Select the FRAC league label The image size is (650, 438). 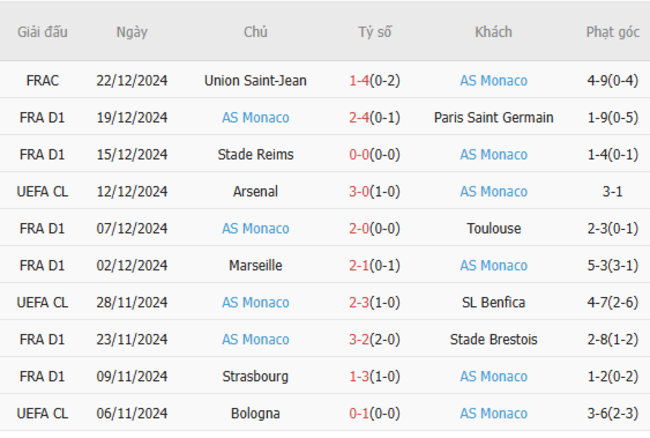(42, 80)
